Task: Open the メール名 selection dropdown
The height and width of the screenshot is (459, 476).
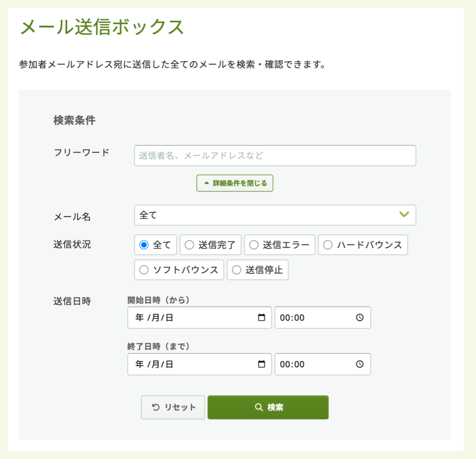Action: click(x=275, y=215)
